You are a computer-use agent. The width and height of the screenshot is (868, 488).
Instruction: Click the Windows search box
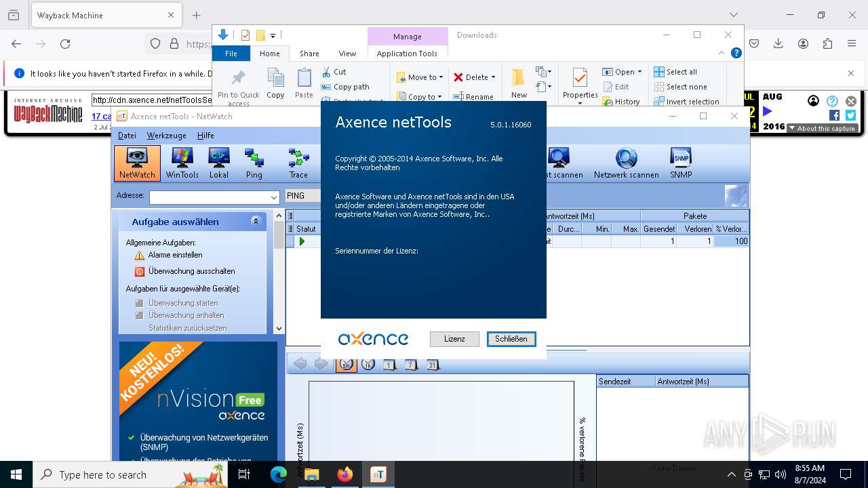[130, 474]
